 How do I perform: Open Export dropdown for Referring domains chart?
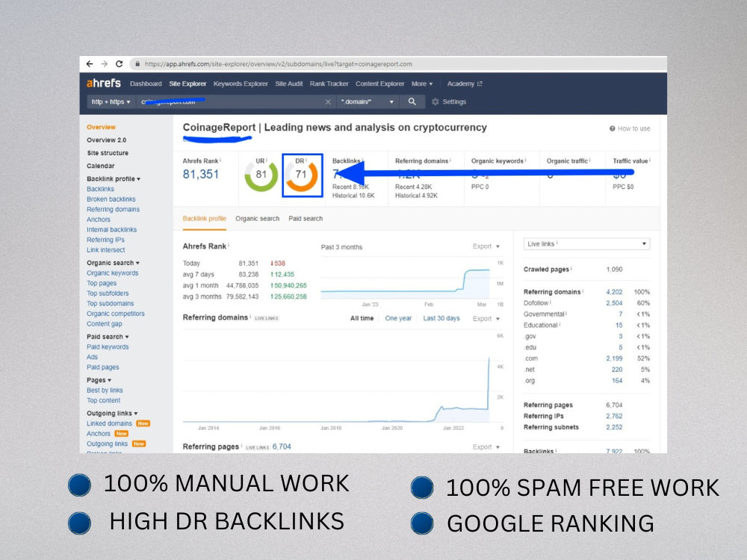tap(486, 319)
